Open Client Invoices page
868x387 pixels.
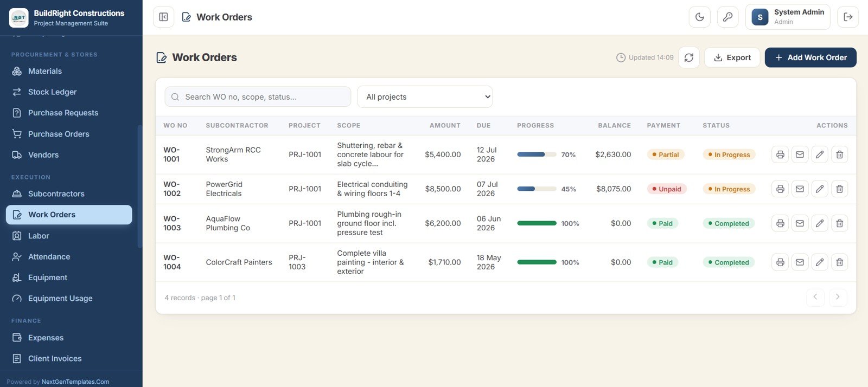(x=69, y=358)
